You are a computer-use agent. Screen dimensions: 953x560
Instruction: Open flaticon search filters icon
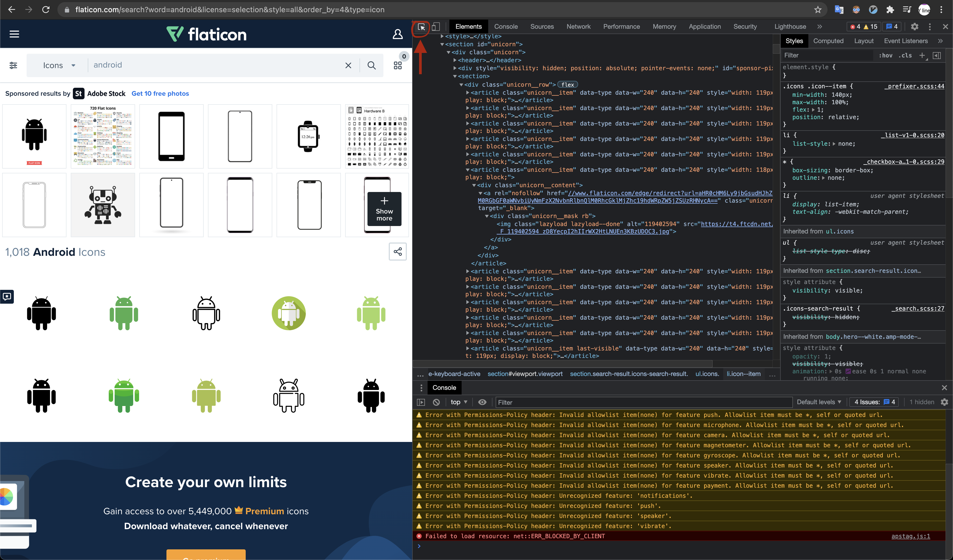click(x=13, y=65)
